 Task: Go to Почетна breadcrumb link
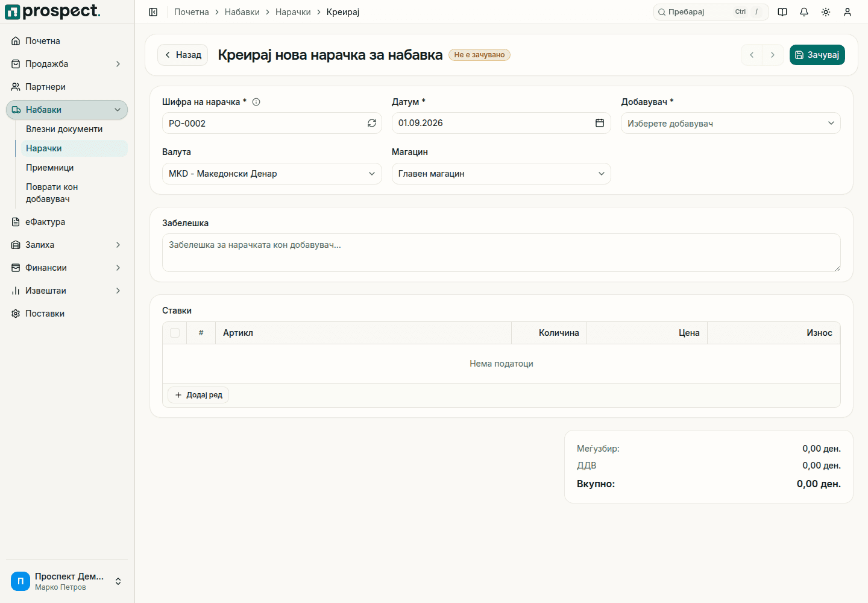(192, 12)
